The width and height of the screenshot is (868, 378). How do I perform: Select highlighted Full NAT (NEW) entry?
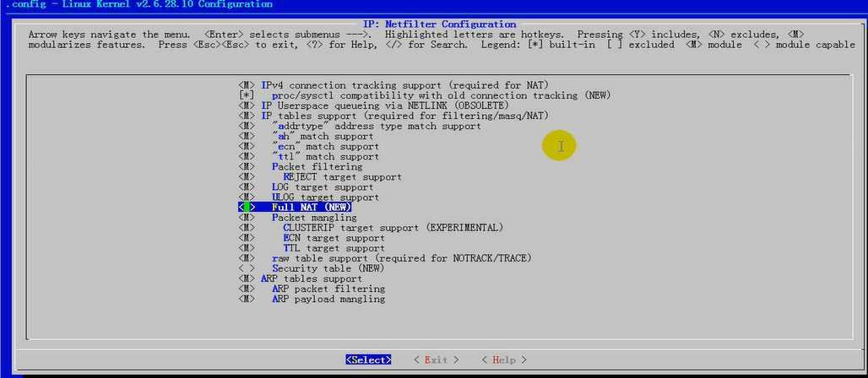312,207
